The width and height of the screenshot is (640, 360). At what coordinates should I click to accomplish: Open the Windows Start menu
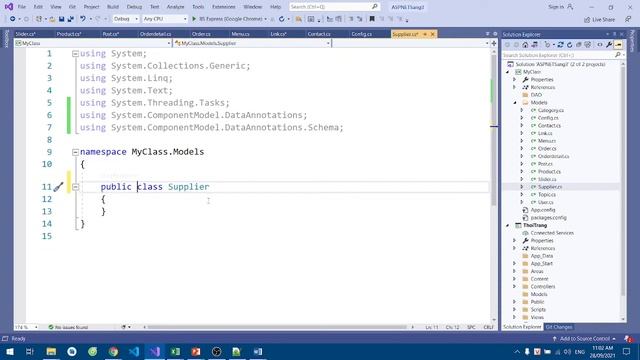click(10, 351)
